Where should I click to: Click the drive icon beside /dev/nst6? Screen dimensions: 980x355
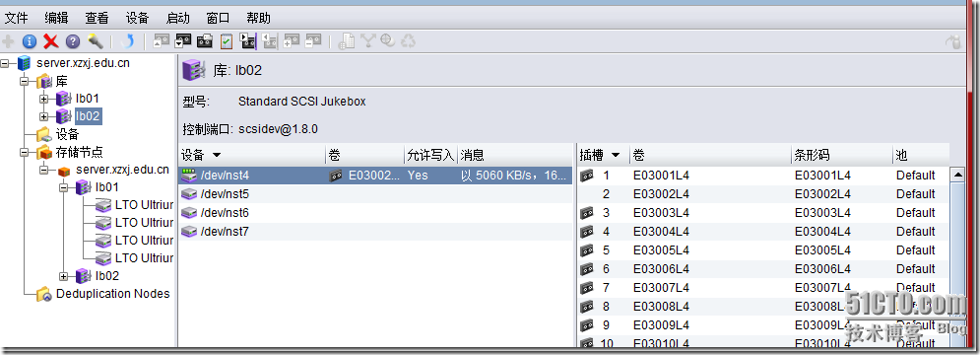tap(189, 213)
